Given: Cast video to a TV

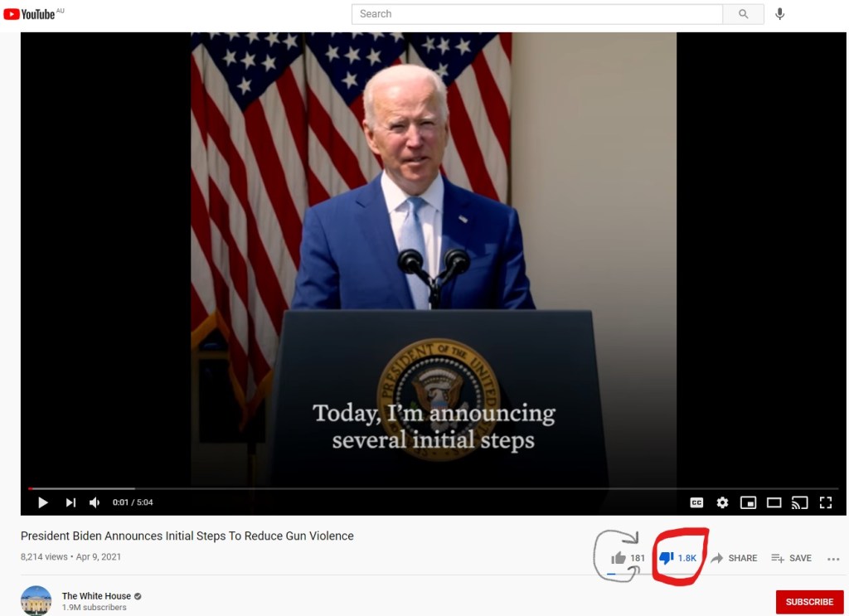Looking at the screenshot, I should [799, 502].
